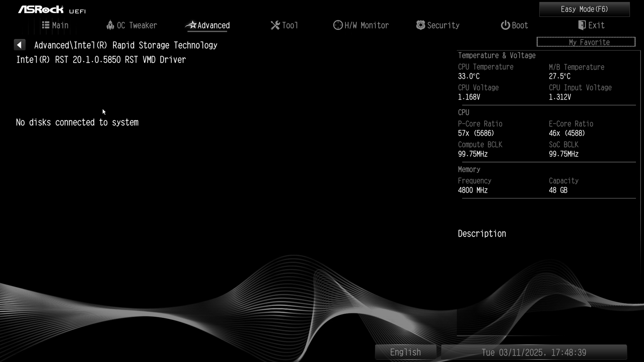Click the P-Core Ratio value 57x (5686)
644x362 pixels.
coord(476,133)
